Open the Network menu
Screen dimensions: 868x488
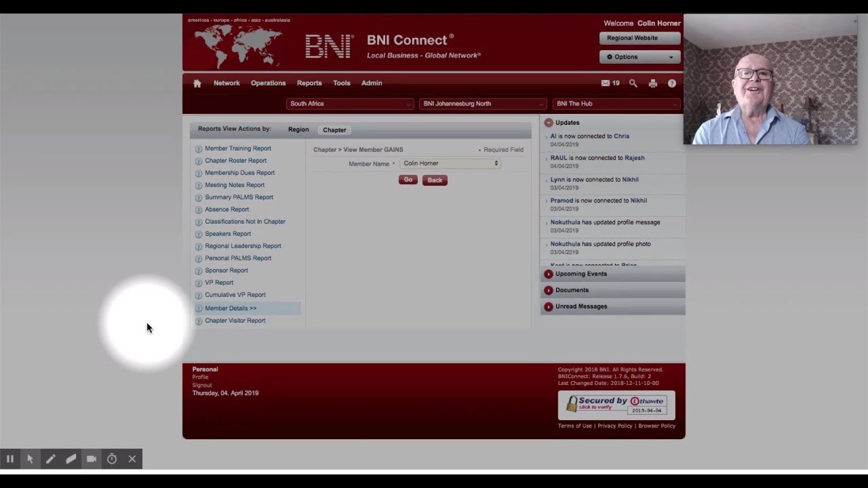click(x=226, y=83)
